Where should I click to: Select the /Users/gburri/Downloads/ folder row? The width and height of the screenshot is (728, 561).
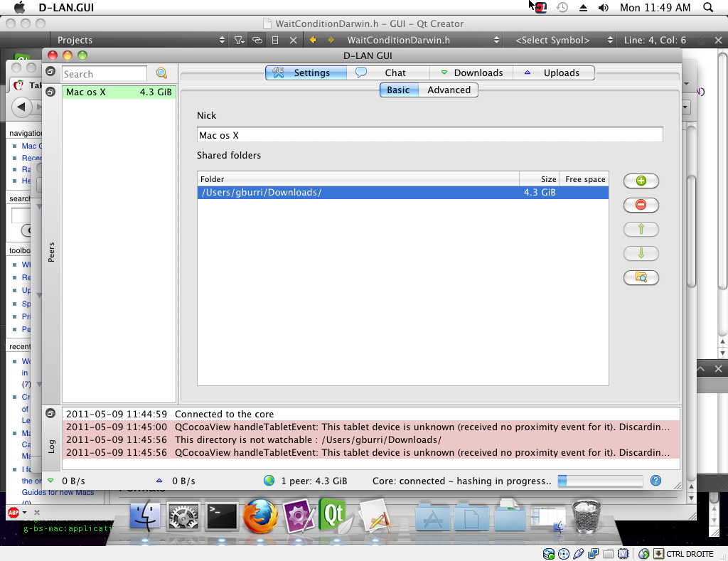tap(402, 192)
